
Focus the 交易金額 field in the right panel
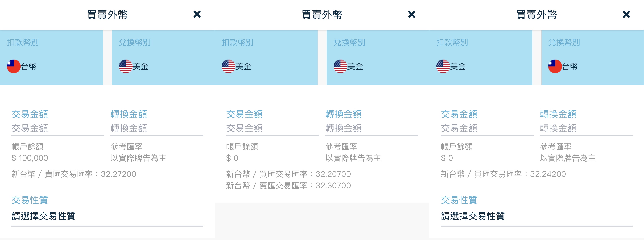[487, 129]
